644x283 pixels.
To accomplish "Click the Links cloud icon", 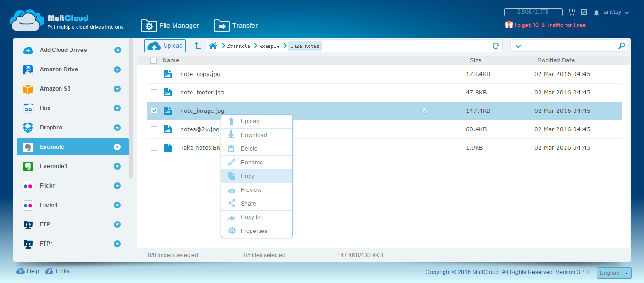I will coord(49,271).
